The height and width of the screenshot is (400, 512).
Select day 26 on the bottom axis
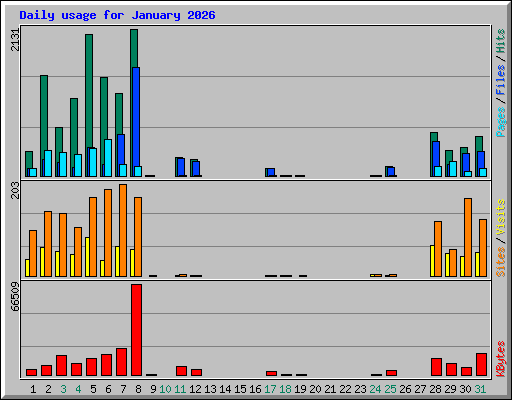tap(405, 389)
